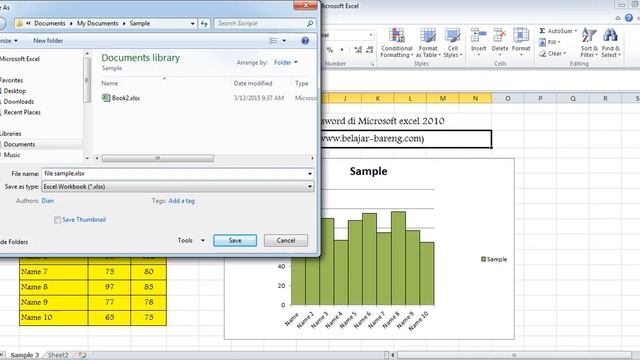640x360 pixels.
Task: Expand view options arrow in dialog
Action: [x=284, y=41]
